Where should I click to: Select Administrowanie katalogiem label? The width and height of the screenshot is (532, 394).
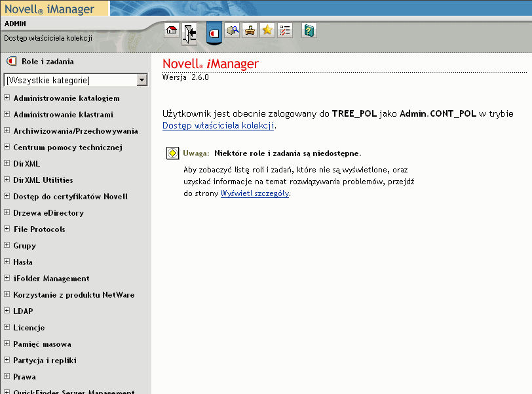click(x=67, y=98)
